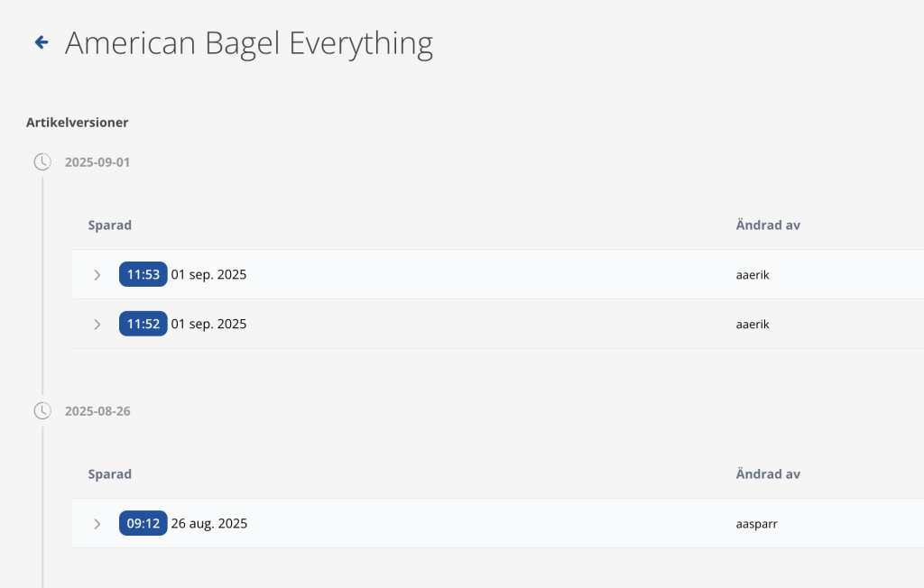This screenshot has width=924, height=588.
Task: Click the first aaerik user entry
Action: (x=753, y=274)
